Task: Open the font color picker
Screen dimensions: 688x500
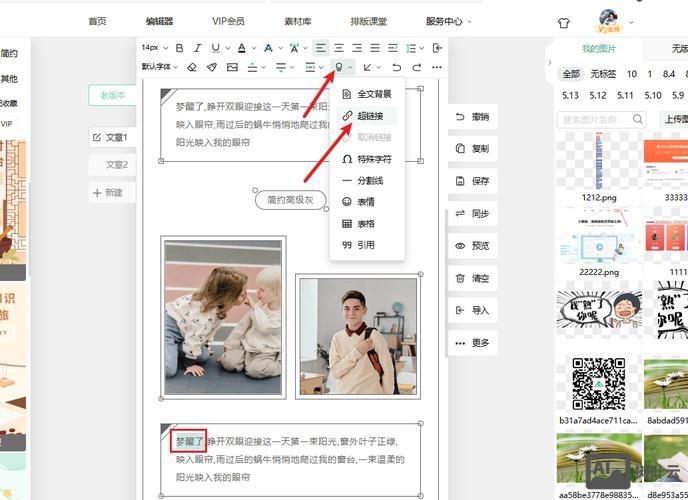Action: [243, 47]
